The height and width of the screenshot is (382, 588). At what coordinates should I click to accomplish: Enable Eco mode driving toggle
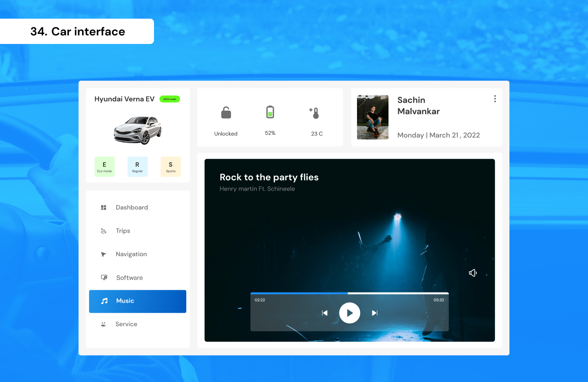[104, 166]
